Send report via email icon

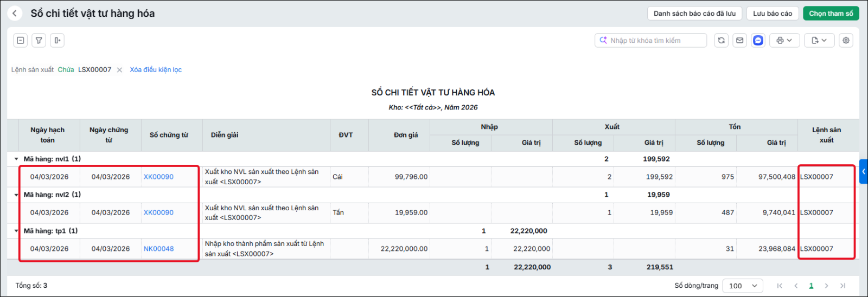[x=739, y=40]
